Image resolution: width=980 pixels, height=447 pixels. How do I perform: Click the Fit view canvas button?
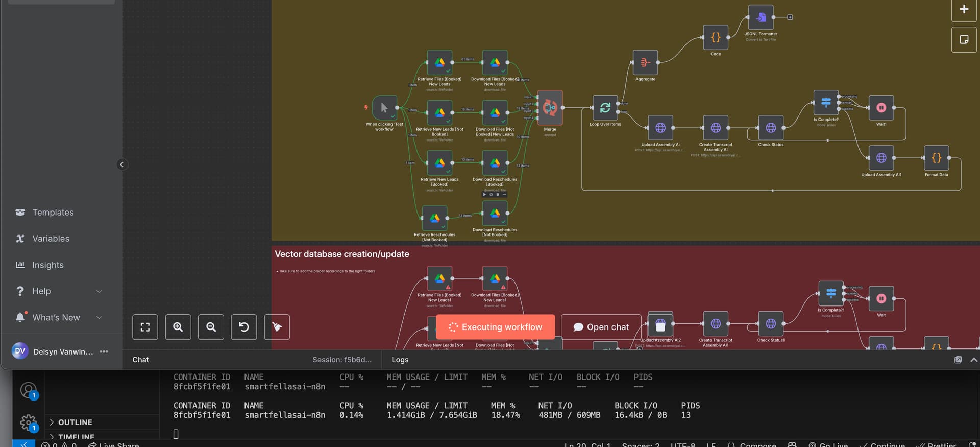point(145,327)
